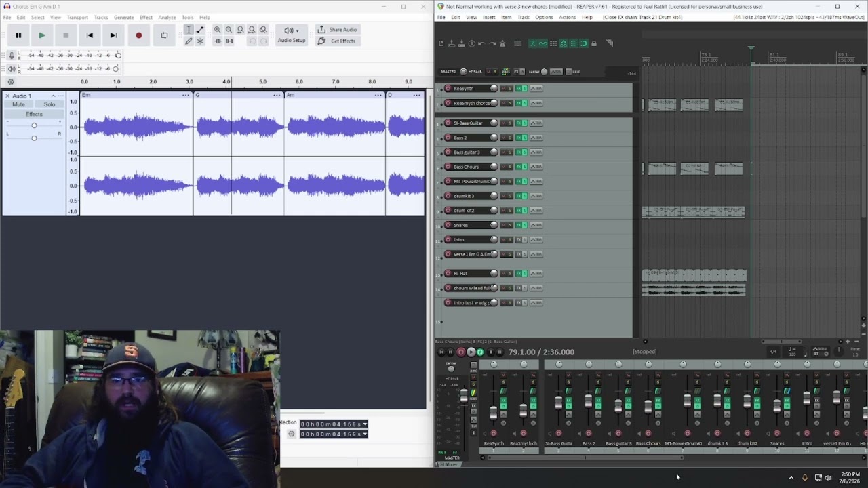The width and height of the screenshot is (868, 488).
Task: Click the REAPER mixer horizontal scrollbar
Action: point(585,457)
